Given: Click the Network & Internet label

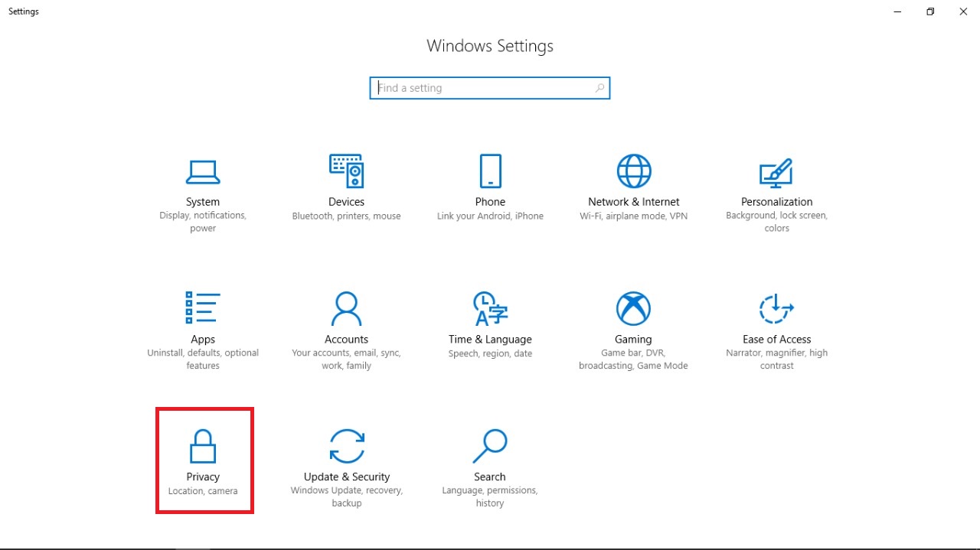Looking at the screenshot, I should pos(634,202).
